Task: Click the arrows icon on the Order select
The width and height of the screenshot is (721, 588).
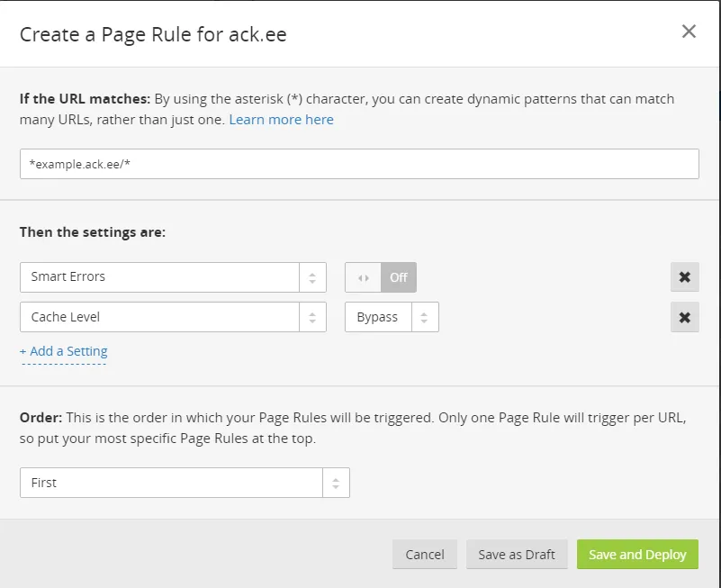Action: [x=336, y=483]
